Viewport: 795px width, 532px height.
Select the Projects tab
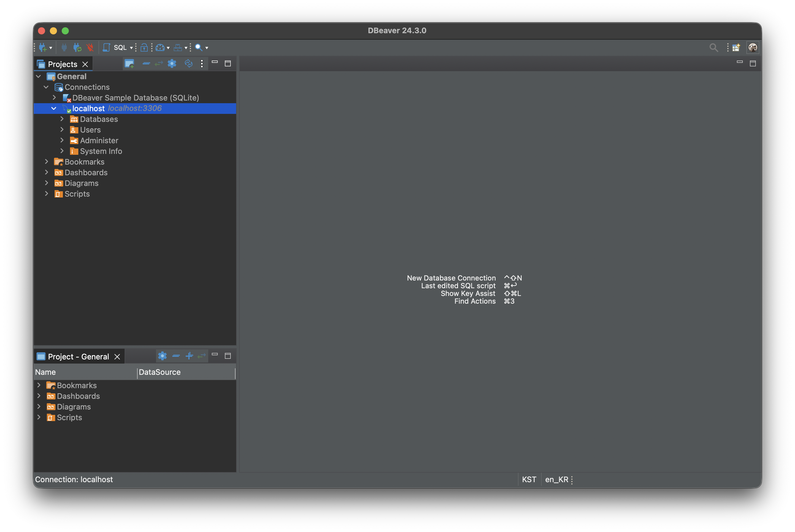pos(62,64)
